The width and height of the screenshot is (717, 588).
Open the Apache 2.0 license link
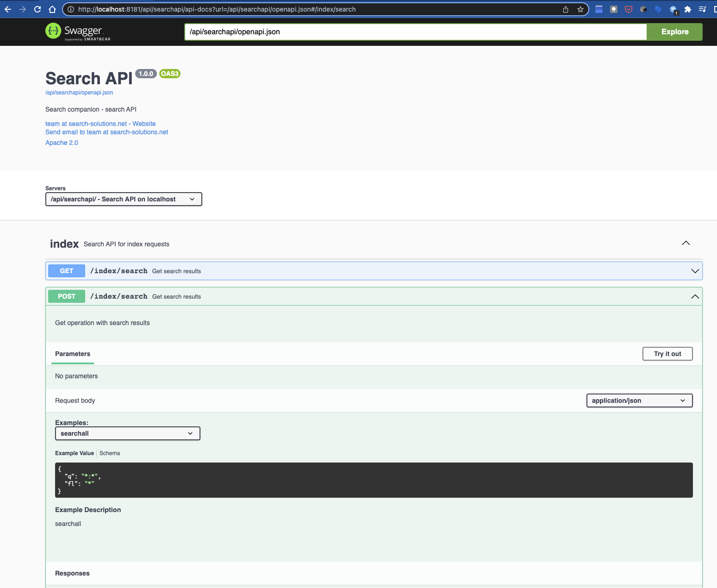62,143
